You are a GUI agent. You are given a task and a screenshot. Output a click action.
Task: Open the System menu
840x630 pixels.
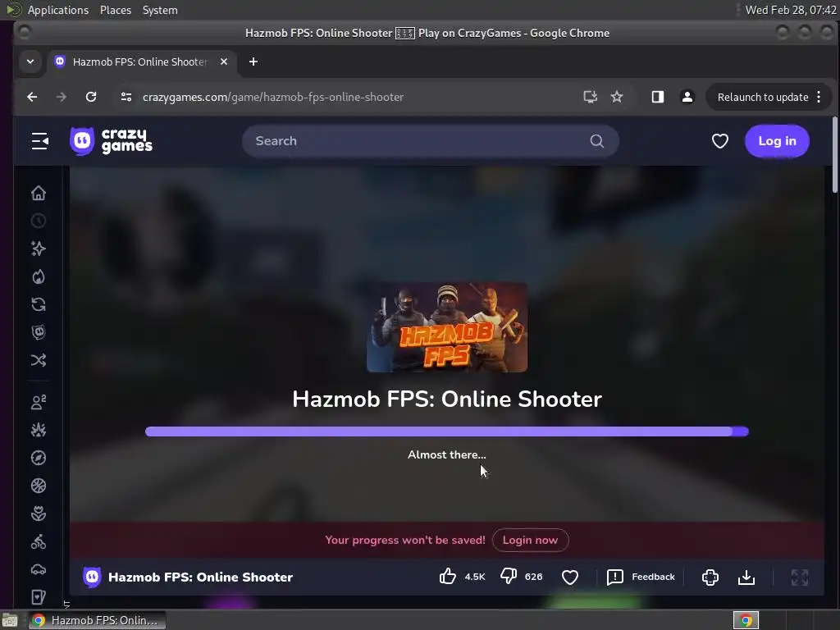160,10
